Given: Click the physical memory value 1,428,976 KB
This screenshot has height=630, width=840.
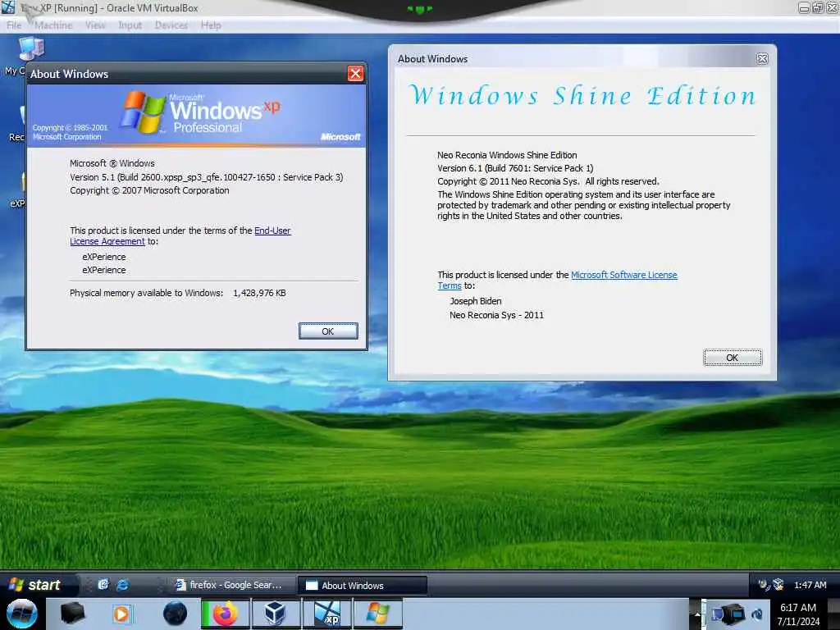Looking at the screenshot, I should [x=259, y=293].
